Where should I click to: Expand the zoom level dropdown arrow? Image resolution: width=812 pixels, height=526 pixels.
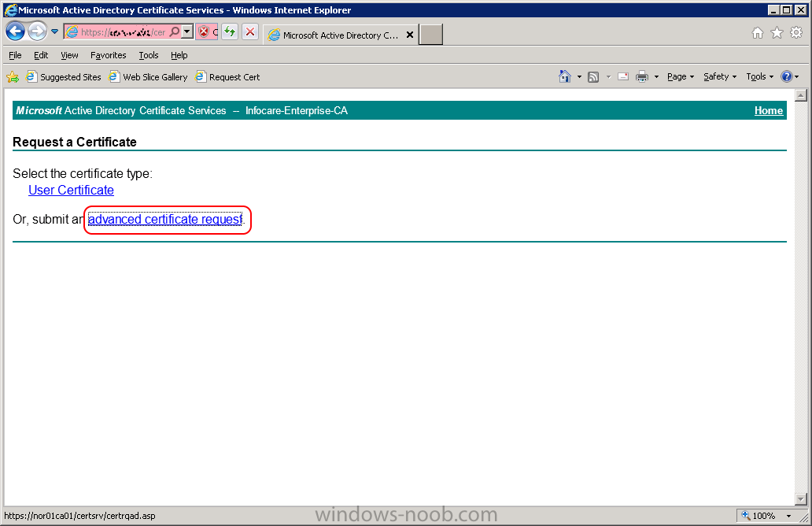(x=788, y=516)
